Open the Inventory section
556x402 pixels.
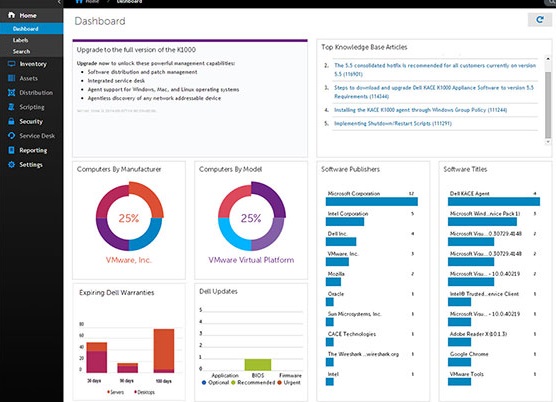(x=32, y=64)
